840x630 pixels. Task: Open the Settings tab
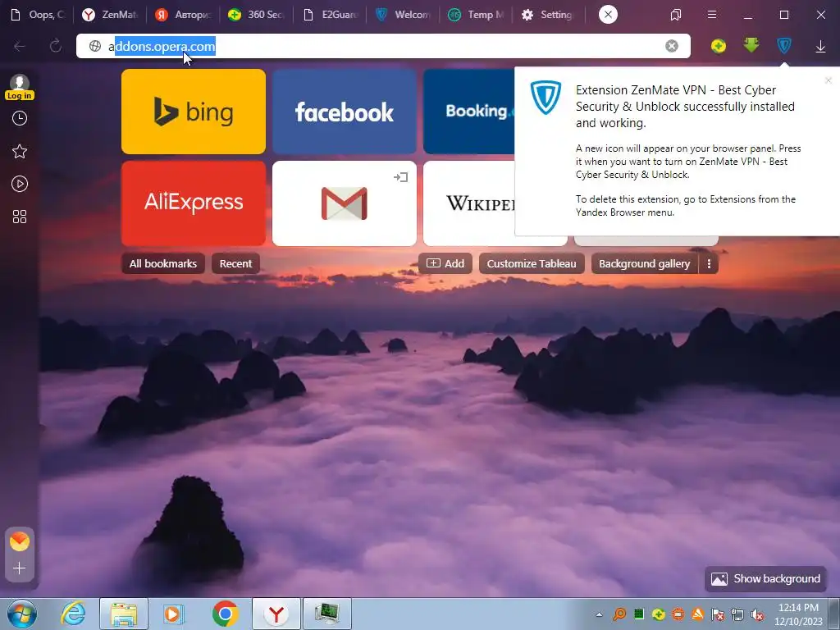point(547,15)
